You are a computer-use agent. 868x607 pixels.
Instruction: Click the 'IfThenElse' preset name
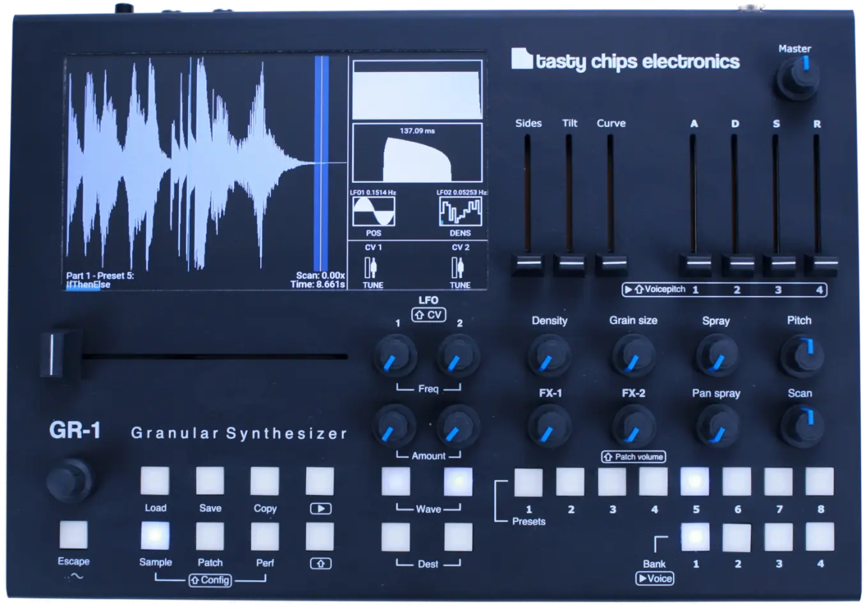88,284
